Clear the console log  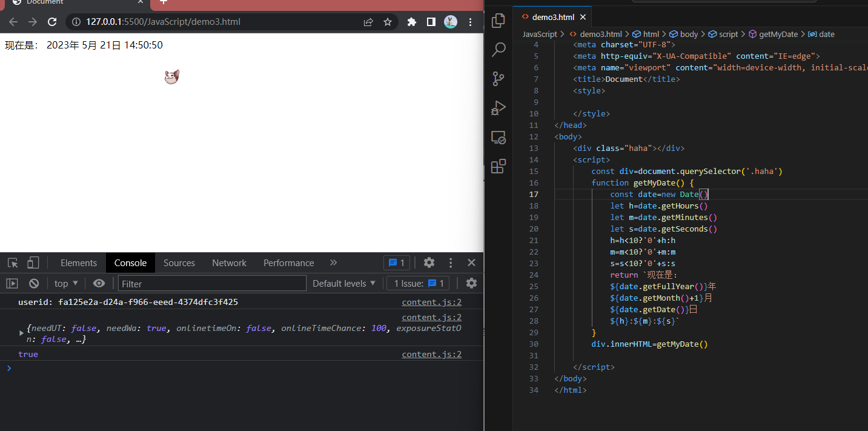[x=34, y=283]
